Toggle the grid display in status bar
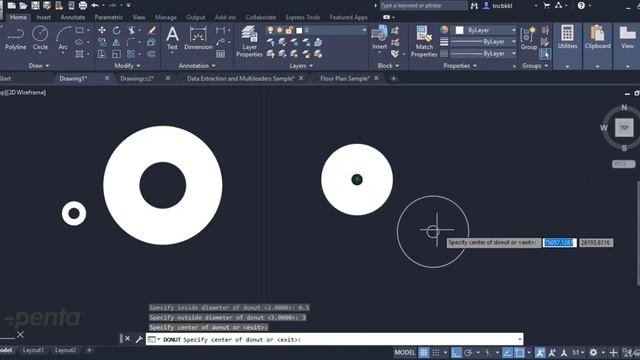The image size is (640, 360). [424, 353]
